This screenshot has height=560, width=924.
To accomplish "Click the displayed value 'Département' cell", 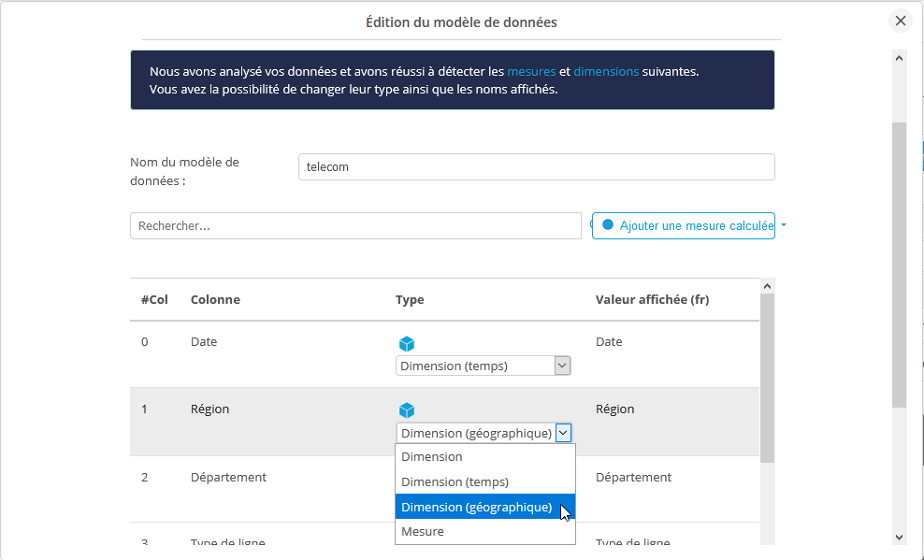I will pyautogui.click(x=633, y=477).
